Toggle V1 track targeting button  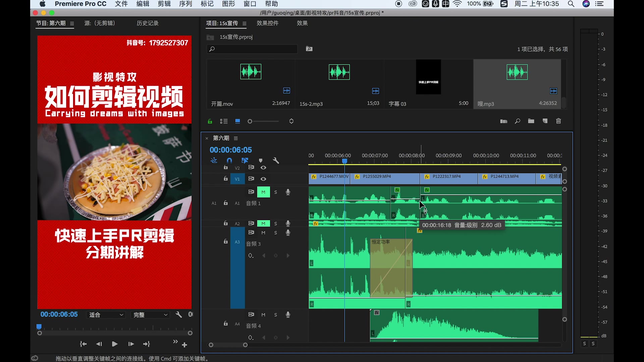pyautogui.click(x=237, y=179)
